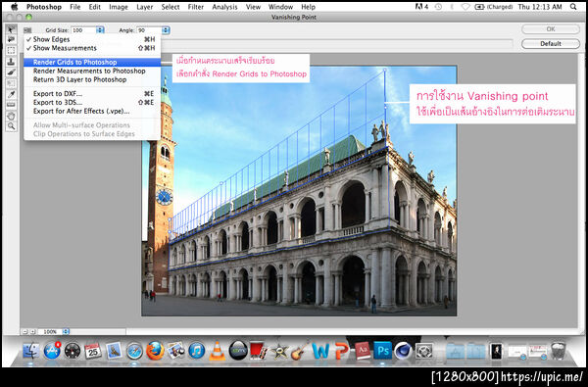This screenshot has width=588, height=387.
Task: Choose Export to DXF
Action: coord(92,94)
